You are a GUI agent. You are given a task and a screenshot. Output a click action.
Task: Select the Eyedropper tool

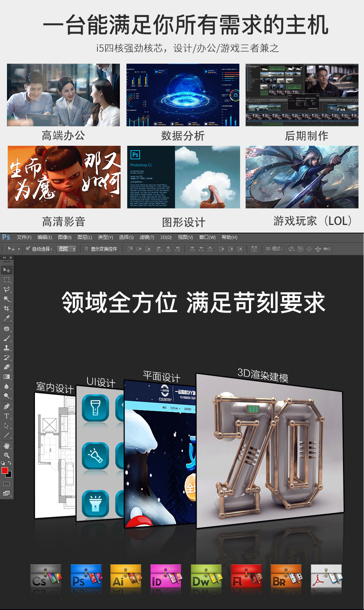click(x=7, y=318)
